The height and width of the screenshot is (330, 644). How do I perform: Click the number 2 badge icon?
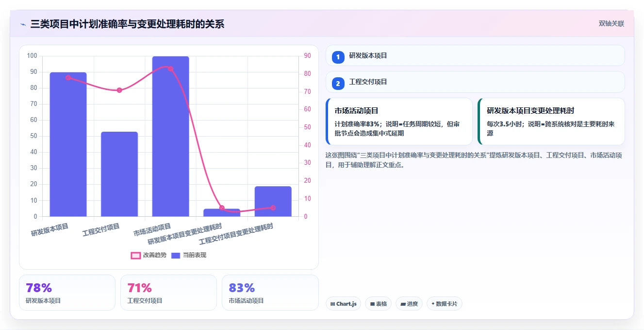pos(338,84)
